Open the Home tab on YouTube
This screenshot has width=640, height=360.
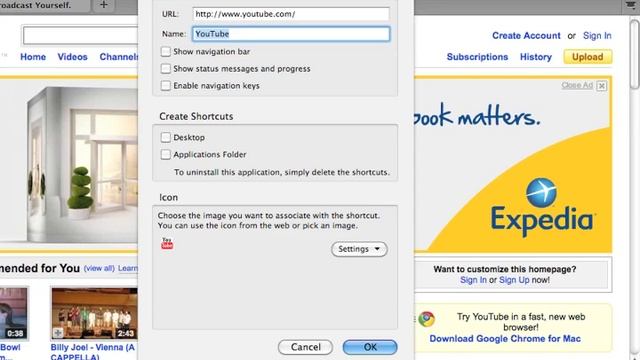tap(33, 57)
